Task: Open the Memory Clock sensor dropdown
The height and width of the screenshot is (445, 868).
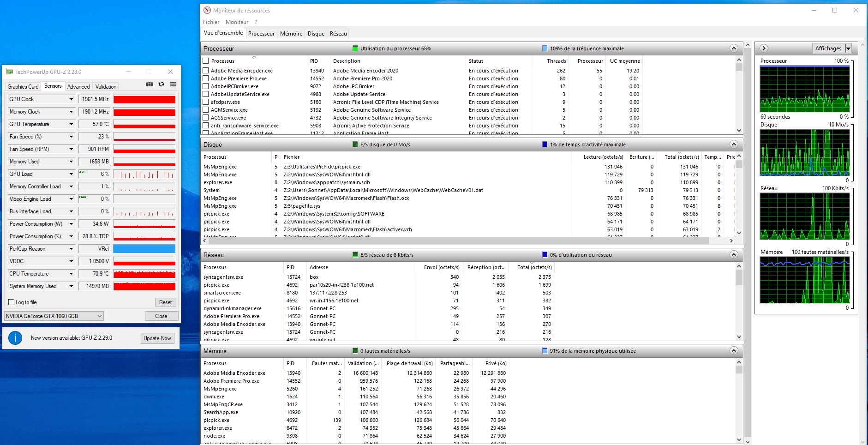Action: pos(71,112)
